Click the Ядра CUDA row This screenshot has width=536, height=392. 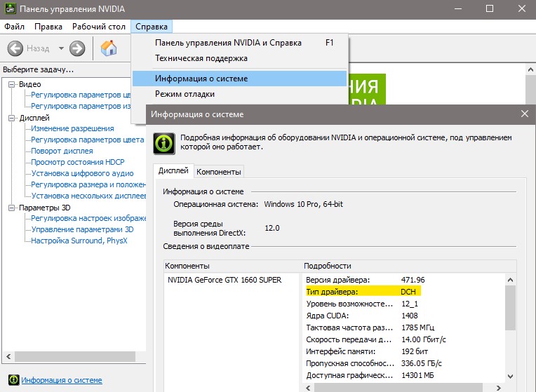pyautogui.click(x=362, y=316)
